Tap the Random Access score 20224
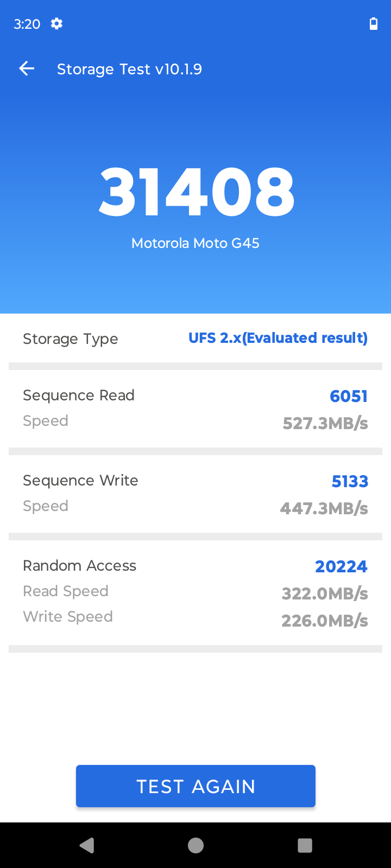Screen dimensions: 391x868 (341, 567)
